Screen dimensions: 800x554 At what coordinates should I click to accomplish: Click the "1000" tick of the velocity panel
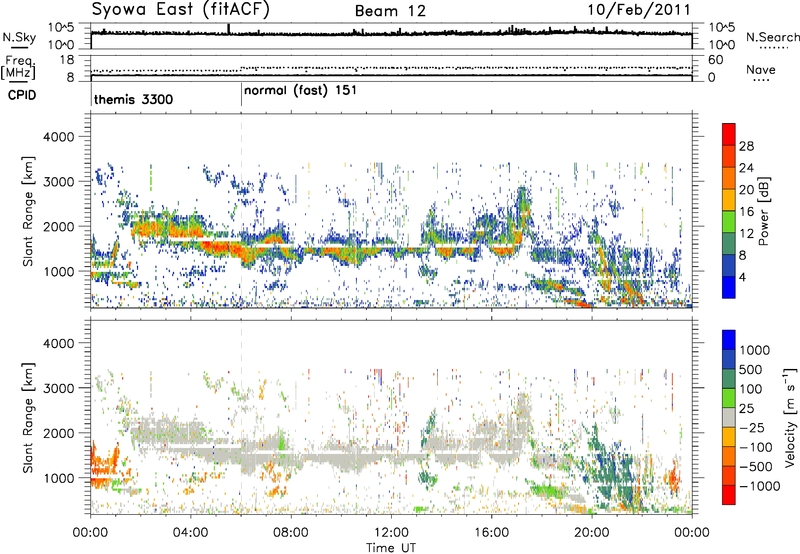coord(58,478)
